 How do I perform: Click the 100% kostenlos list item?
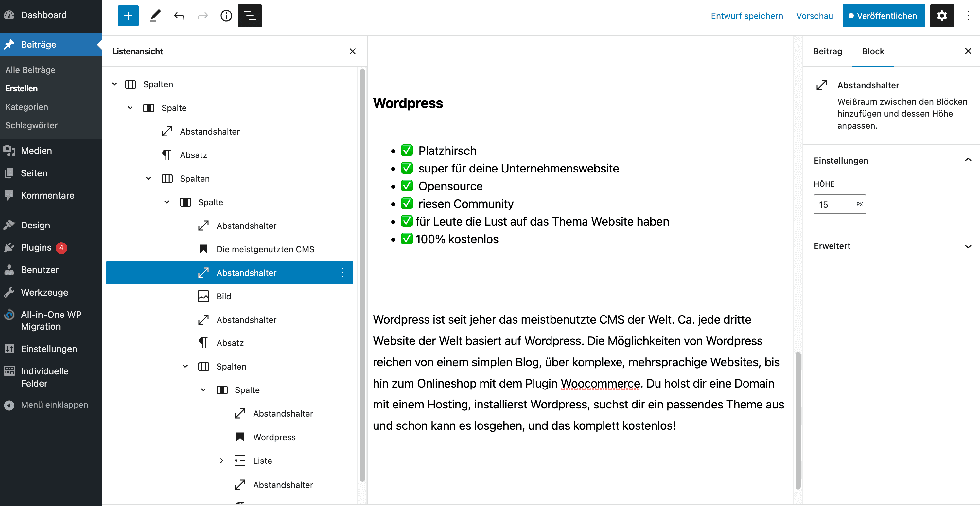coord(450,239)
